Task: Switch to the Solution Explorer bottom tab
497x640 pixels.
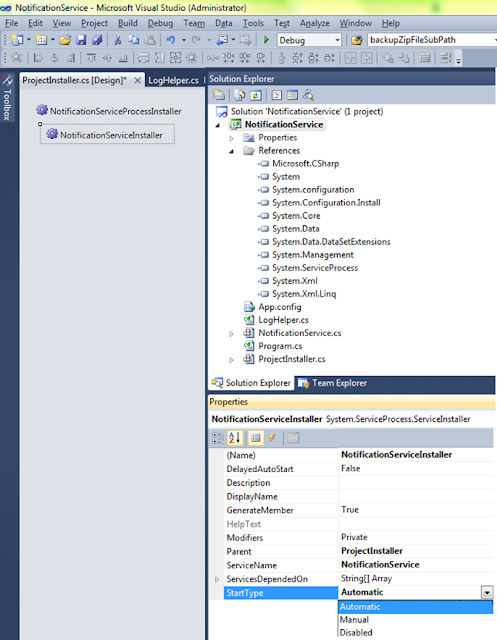Action: click(251, 383)
